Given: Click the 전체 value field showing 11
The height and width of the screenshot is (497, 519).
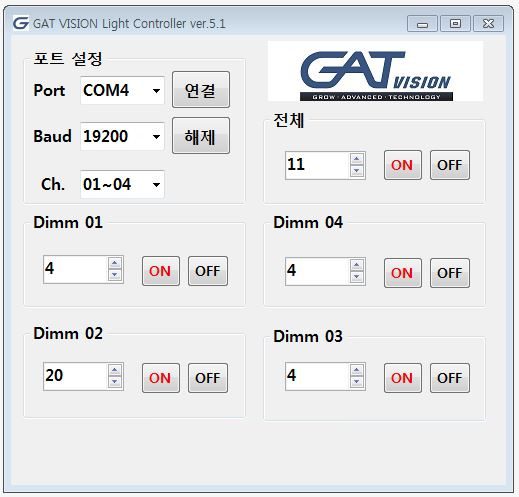Looking at the screenshot, I should [x=318, y=165].
